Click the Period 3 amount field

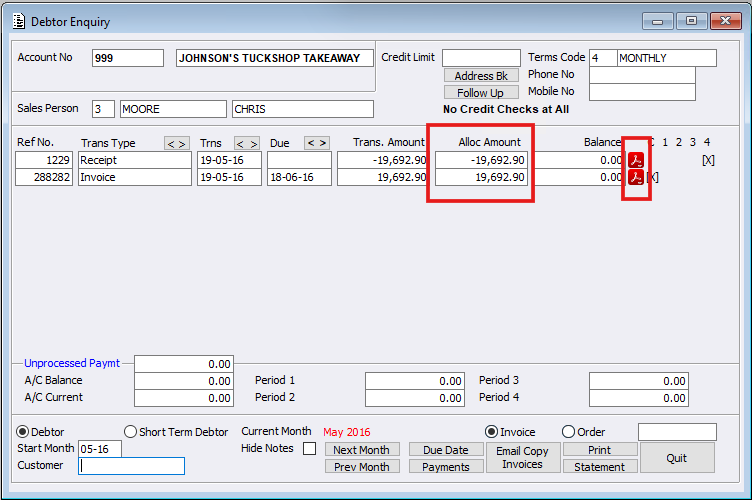pyautogui.click(x=639, y=381)
